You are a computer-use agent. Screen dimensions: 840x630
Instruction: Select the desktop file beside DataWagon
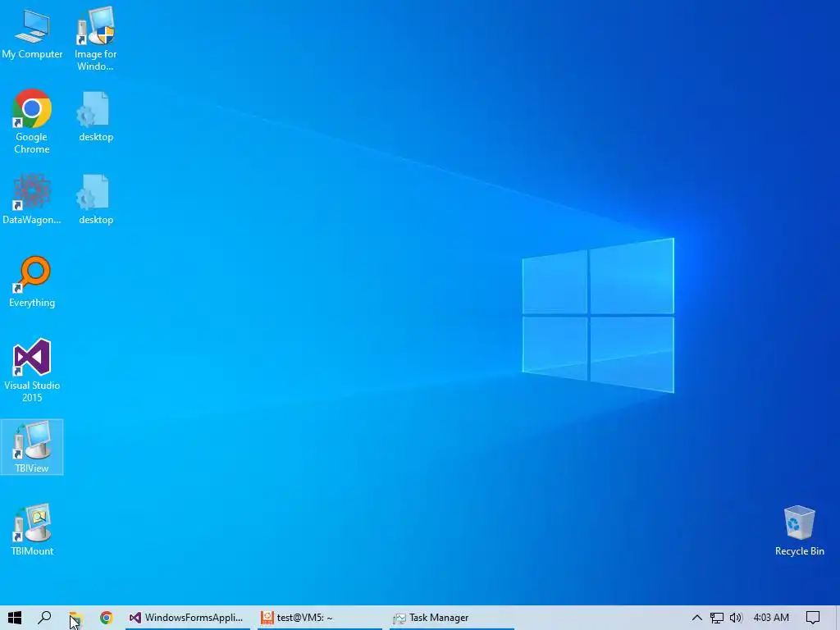[95, 199]
